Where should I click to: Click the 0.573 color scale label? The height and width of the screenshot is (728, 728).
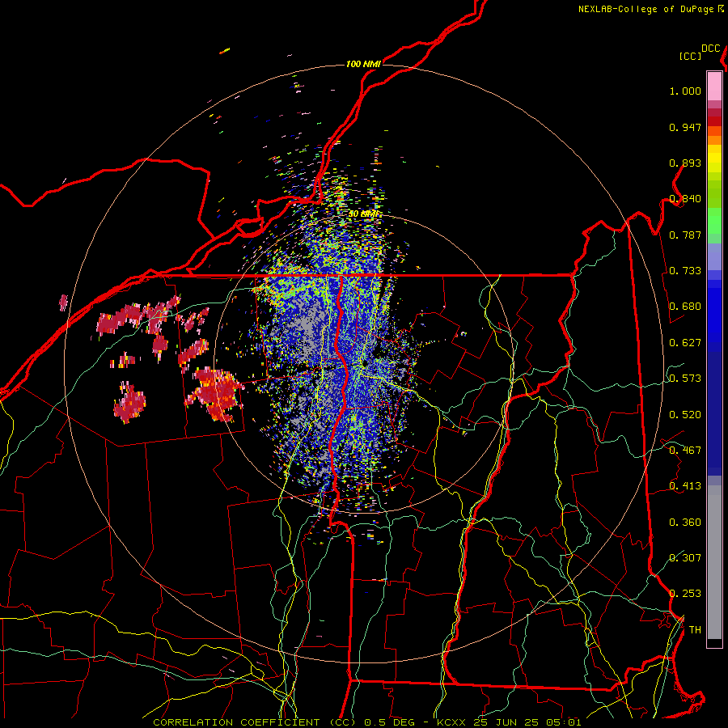685,379
